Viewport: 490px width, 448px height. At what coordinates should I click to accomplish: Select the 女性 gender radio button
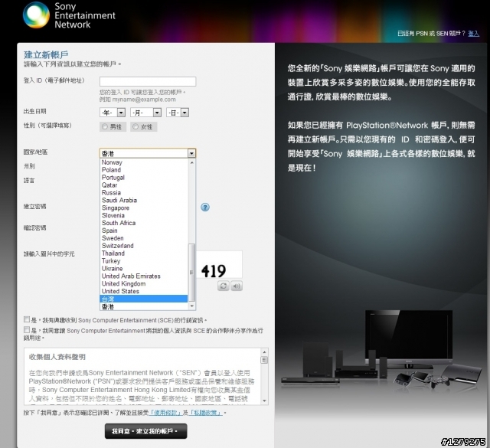tap(136, 126)
